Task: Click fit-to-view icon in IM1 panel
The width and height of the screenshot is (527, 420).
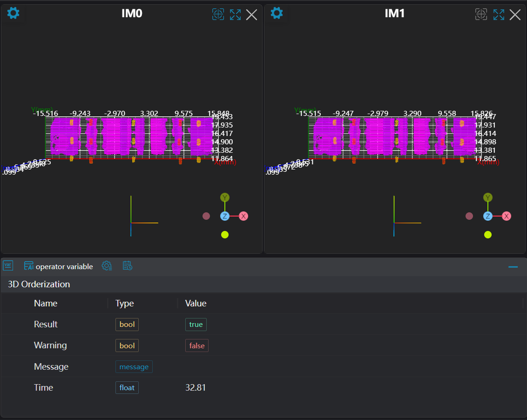Action: tap(481, 14)
